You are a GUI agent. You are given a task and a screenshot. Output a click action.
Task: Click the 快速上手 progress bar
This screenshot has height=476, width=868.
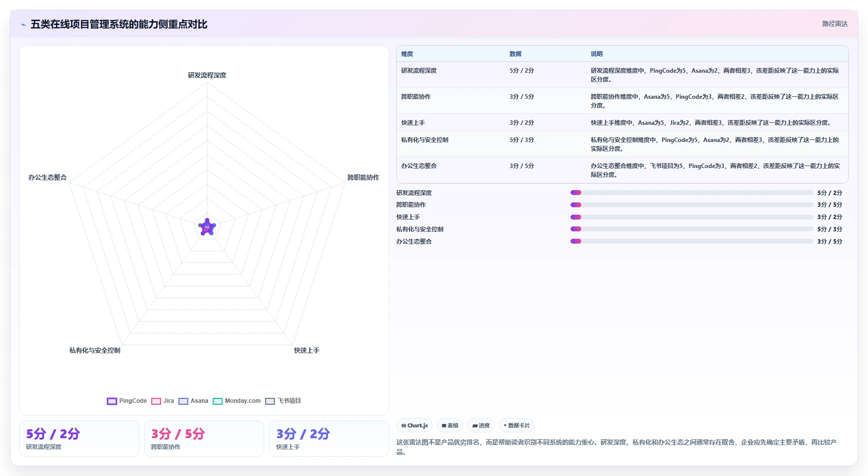[x=692, y=217]
